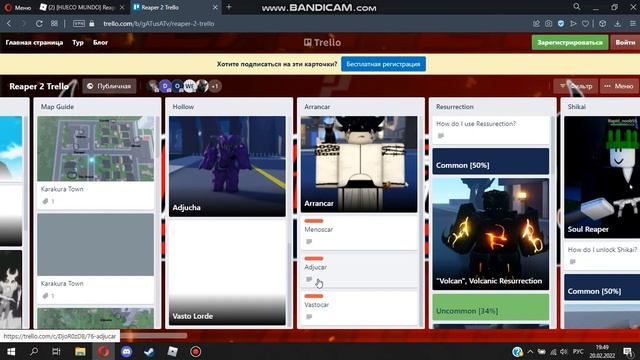Open the Adjucar card
This screenshot has height=360, width=640.
[359, 270]
